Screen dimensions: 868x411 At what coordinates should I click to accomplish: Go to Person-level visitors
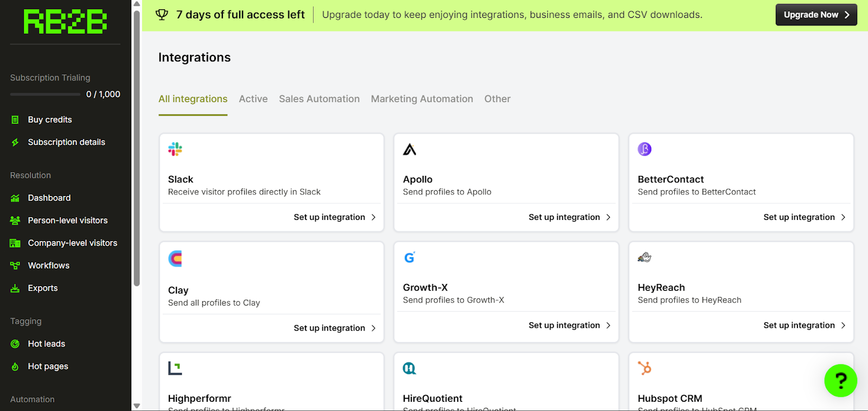(67, 220)
